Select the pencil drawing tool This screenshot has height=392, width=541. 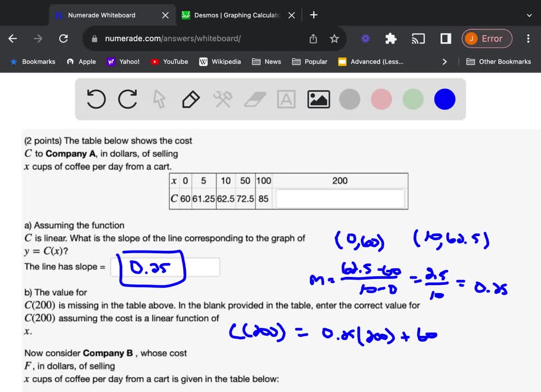(191, 99)
